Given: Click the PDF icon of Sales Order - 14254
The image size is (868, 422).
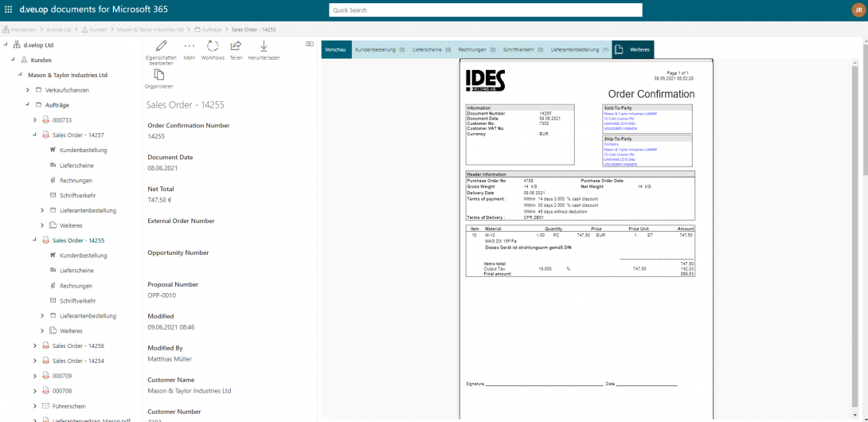Looking at the screenshot, I should 46,361.
